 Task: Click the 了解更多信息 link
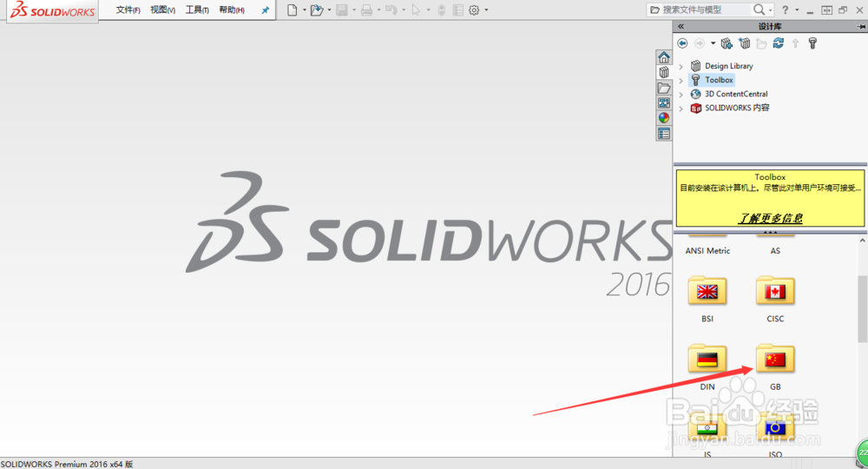[770, 218]
